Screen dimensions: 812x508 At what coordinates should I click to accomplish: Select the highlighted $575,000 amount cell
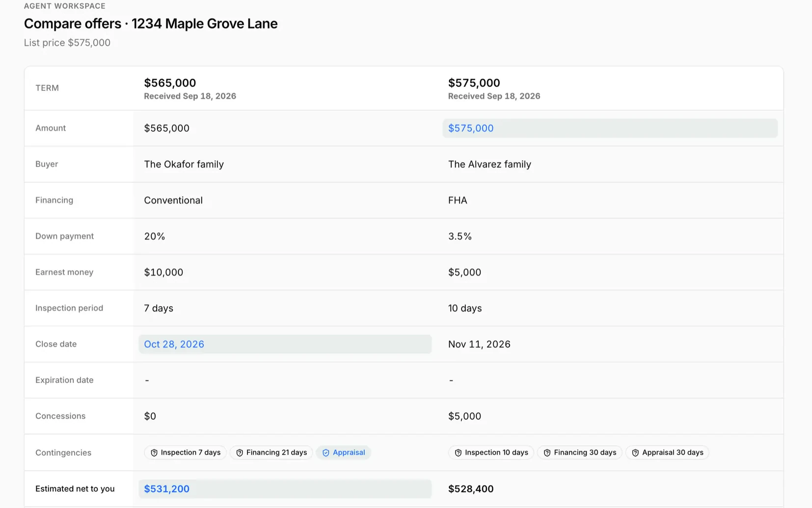610,128
